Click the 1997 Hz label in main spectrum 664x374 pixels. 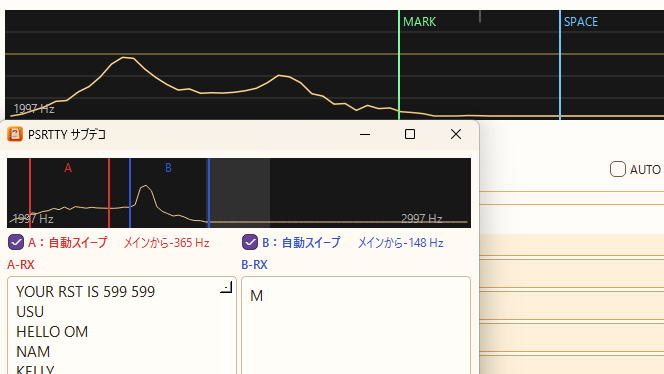point(34,109)
